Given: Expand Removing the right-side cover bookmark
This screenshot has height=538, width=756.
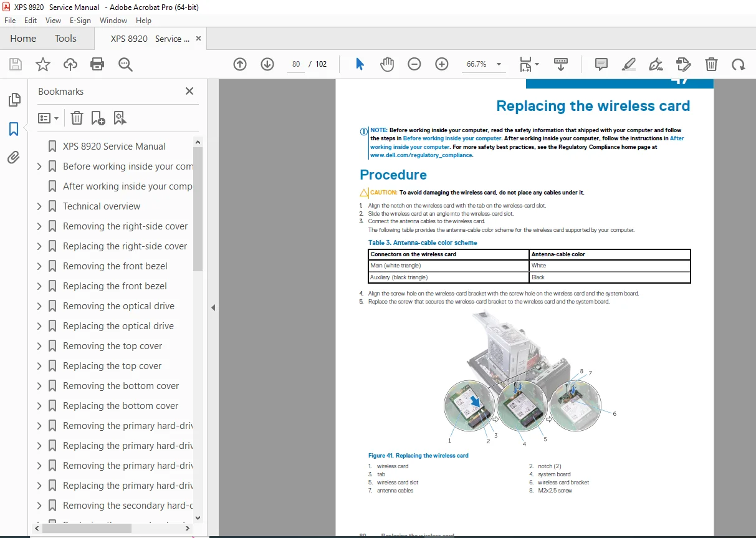Looking at the screenshot, I should [39, 226].
